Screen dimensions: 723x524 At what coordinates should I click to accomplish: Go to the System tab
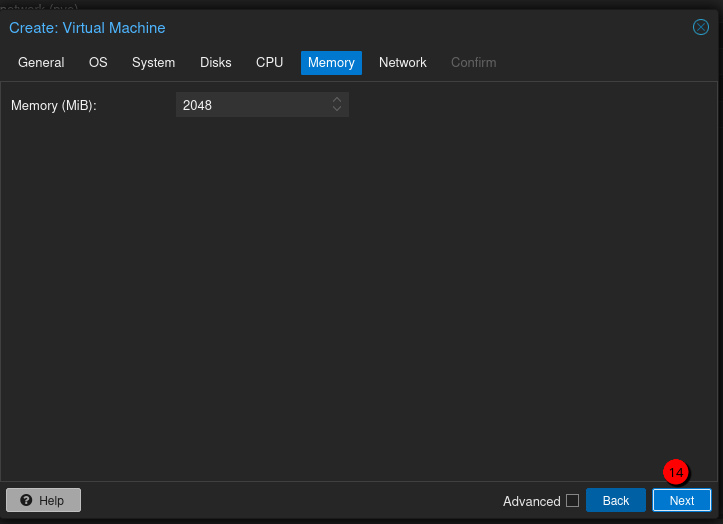(153, 63)
